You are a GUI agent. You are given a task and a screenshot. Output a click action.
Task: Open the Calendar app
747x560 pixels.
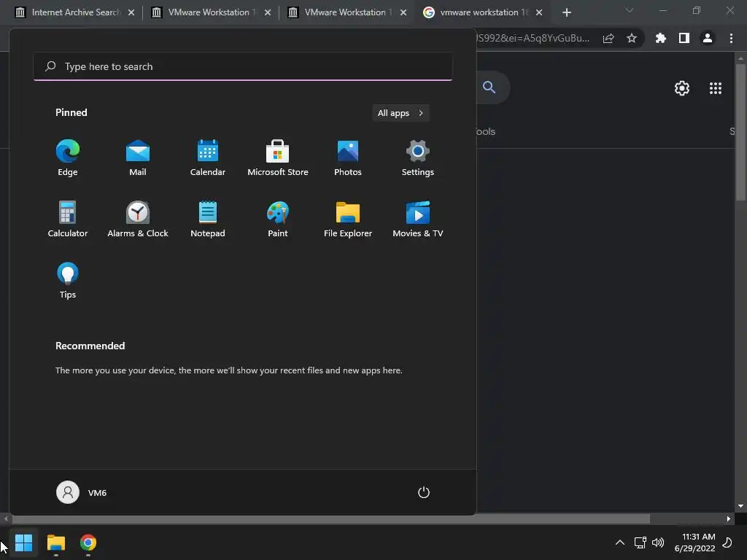208,158
